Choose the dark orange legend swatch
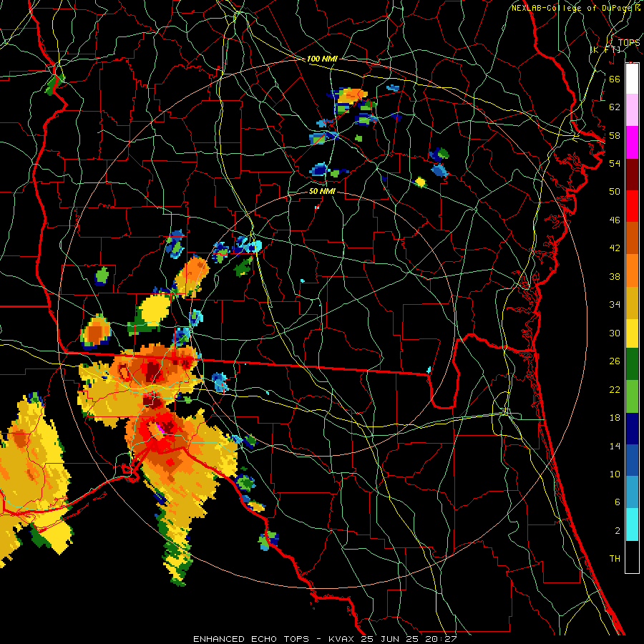This screenshot has width=644, height=644. [632, 238]
